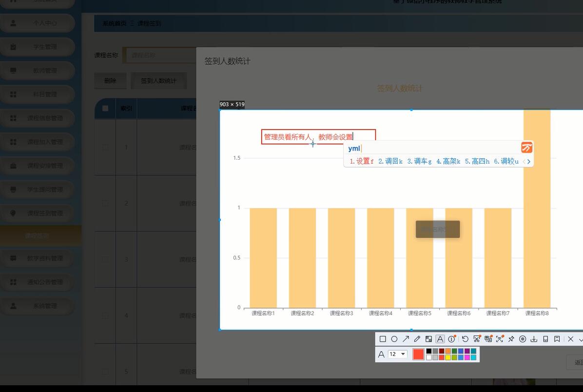This screenshot has height=392, width=583.
Task: Tick the checkbox for table row 3
Action: pos(105,260)
